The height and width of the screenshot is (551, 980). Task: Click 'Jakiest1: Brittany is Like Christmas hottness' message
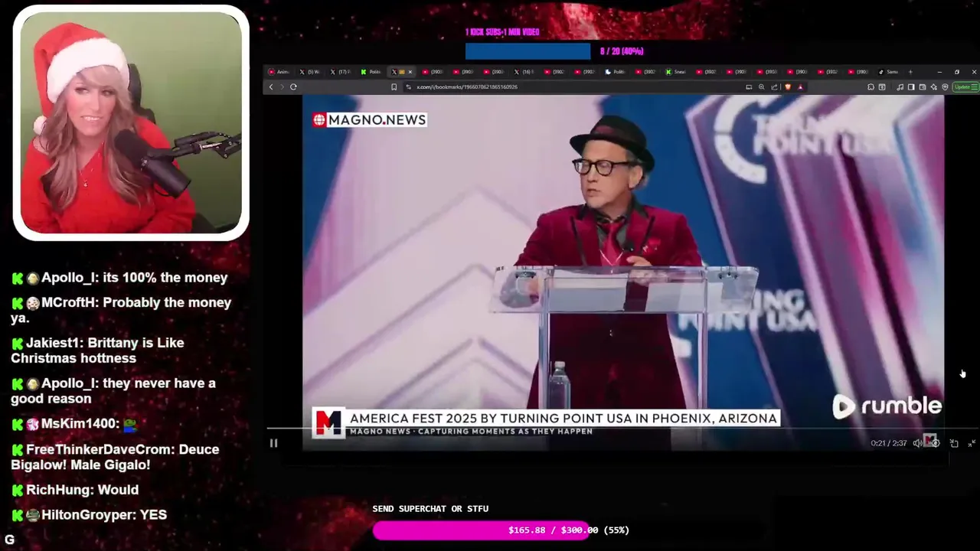point(98,350)
